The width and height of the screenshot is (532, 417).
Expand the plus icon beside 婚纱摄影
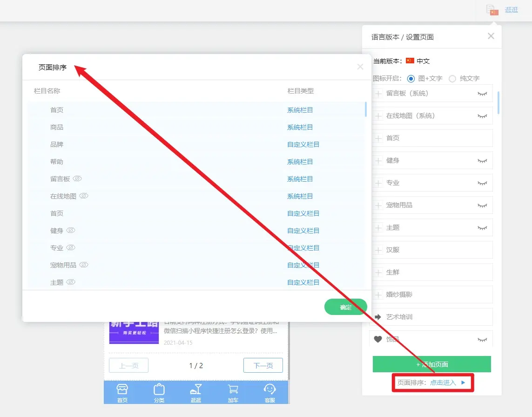[378, 294]
